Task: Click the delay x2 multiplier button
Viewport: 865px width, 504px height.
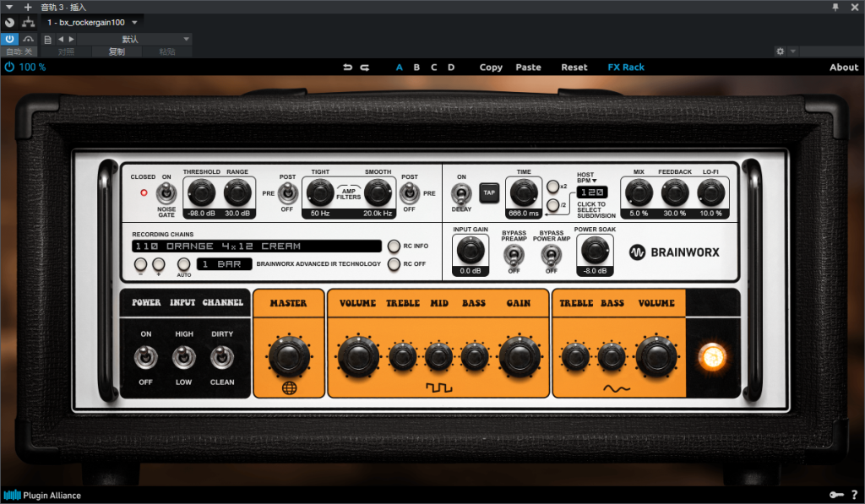Action: click(552, 187)
